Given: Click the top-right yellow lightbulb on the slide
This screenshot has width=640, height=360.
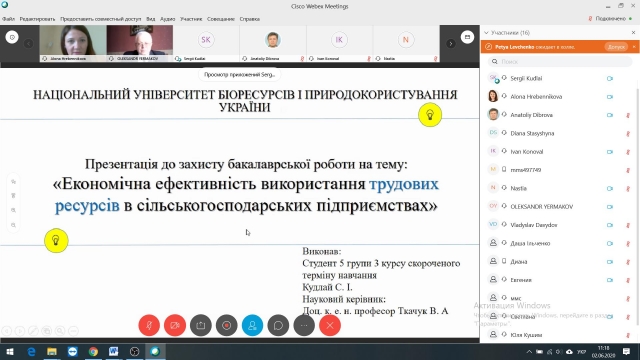Looking at the screenshot, I should coord(430,115).
